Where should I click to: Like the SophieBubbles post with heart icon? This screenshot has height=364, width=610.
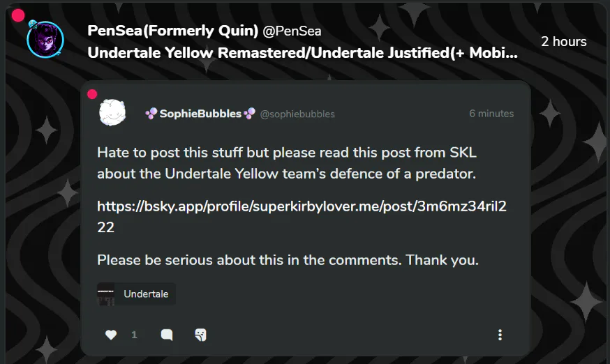[x=111, y=335]
